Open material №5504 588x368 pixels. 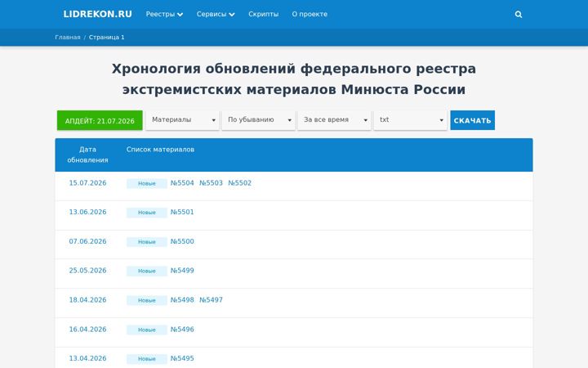182,183
